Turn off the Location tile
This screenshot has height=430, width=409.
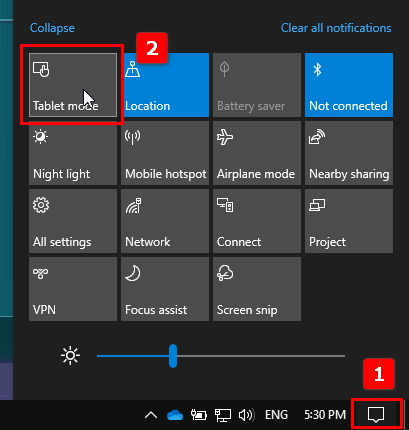pyautogui.click(x=165, y=85)
